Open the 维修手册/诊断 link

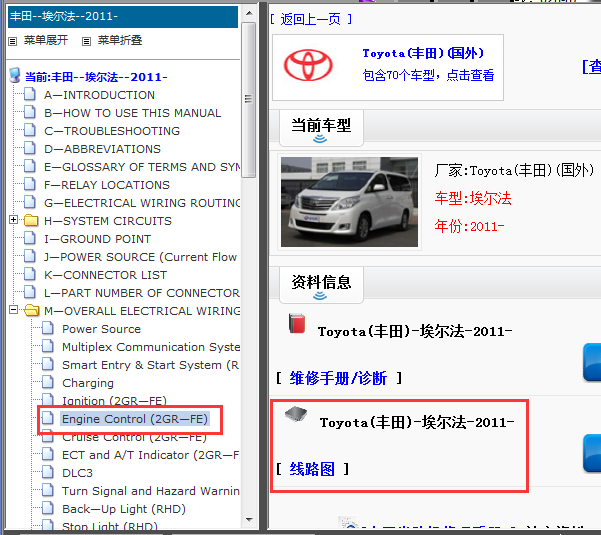coord(337,378)
